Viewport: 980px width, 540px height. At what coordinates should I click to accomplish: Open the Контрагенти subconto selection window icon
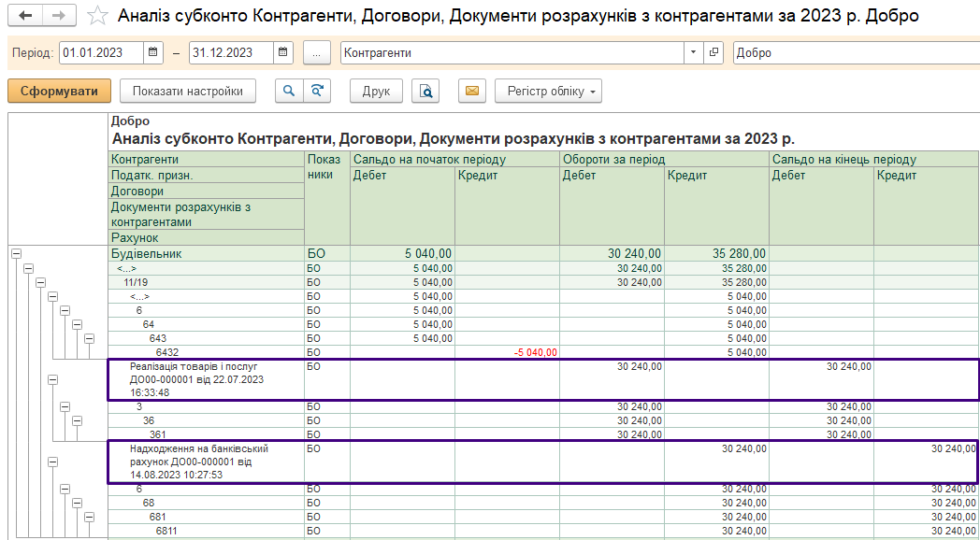[x=713, y=53]
